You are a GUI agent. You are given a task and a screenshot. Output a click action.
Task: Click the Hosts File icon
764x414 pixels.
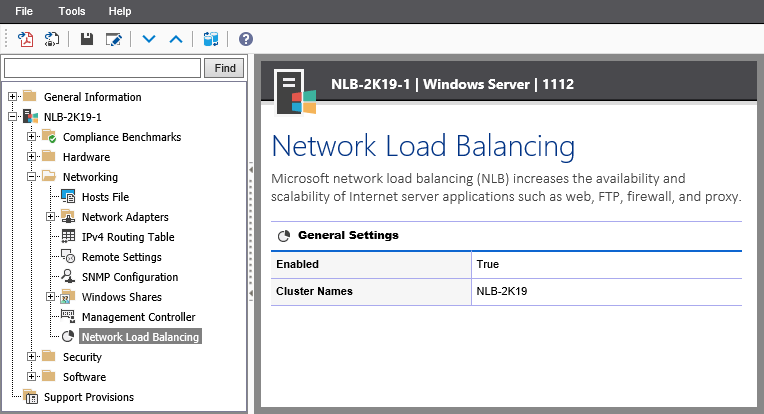(68, 196)
